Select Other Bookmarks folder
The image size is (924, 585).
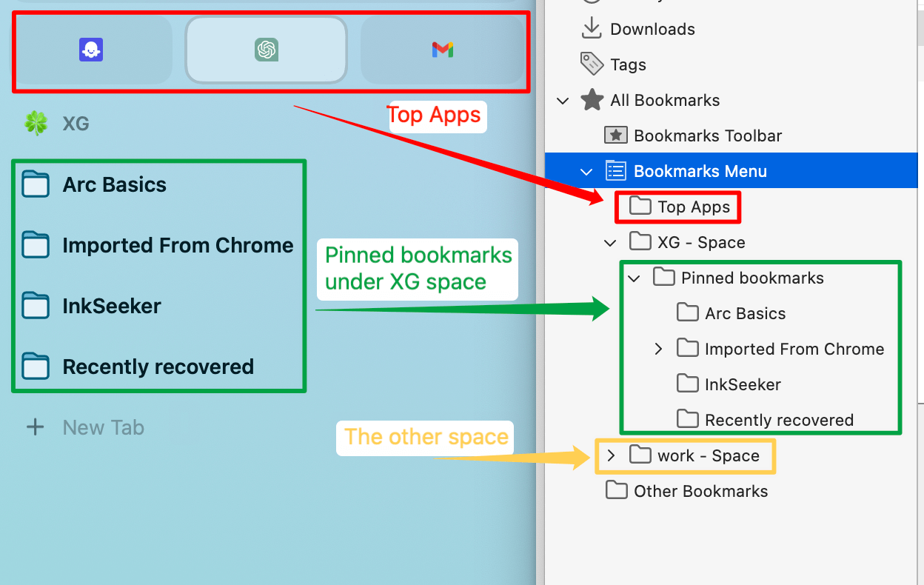pyautogui.click(x=700, y=491)
